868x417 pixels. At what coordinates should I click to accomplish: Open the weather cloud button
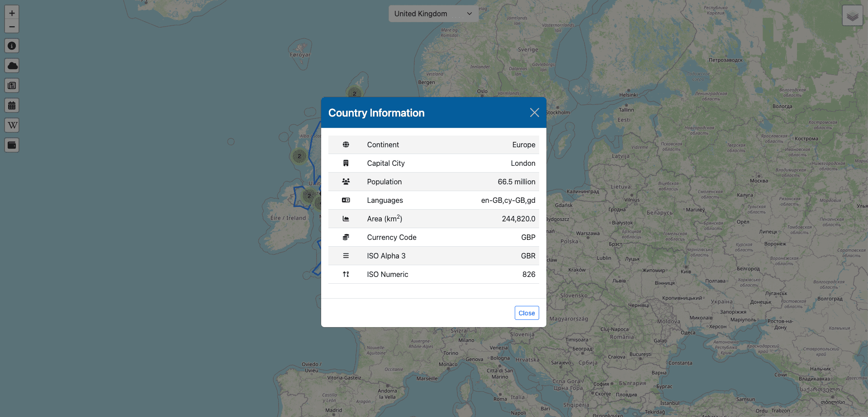coord(12,66)
